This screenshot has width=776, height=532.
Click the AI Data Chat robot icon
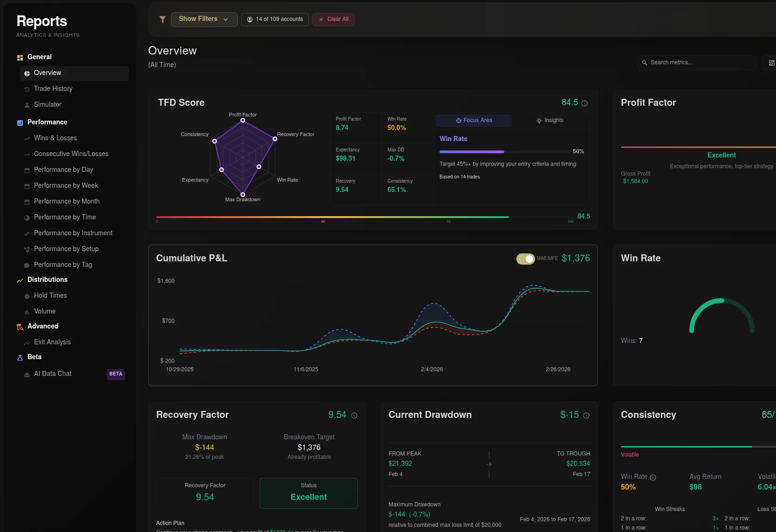27,374
